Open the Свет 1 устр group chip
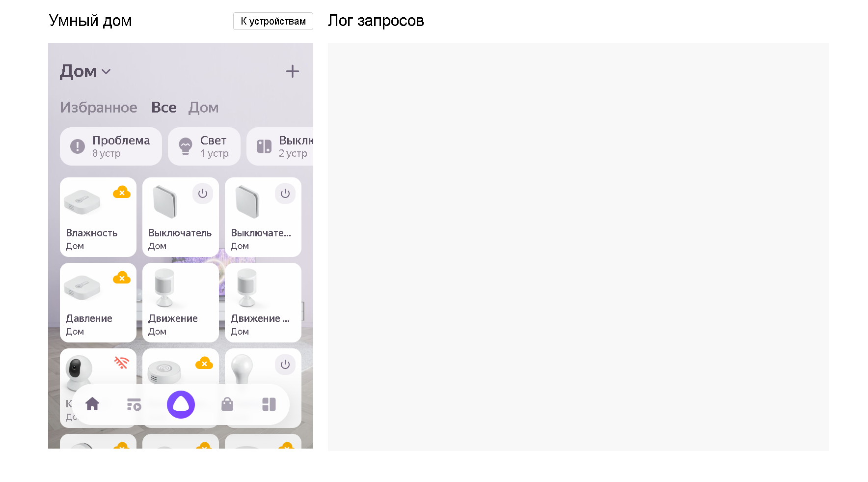 (x=204, y=146)
